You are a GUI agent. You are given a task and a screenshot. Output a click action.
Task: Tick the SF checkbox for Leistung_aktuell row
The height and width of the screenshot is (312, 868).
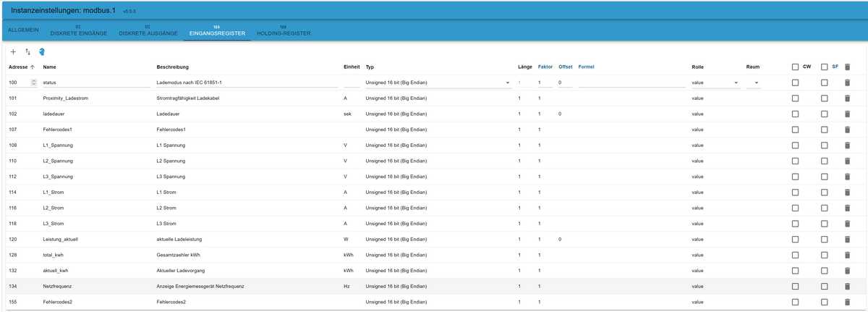(824, 239)
